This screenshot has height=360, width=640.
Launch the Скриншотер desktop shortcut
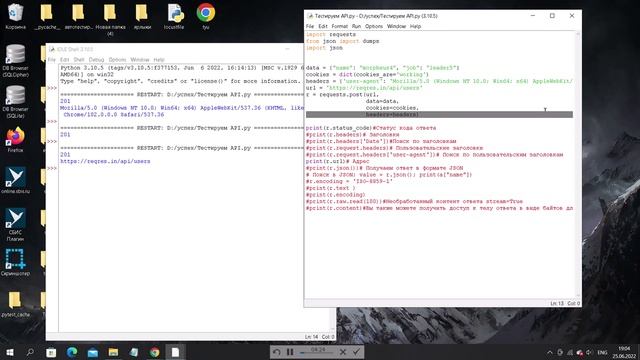pos(15,262)
